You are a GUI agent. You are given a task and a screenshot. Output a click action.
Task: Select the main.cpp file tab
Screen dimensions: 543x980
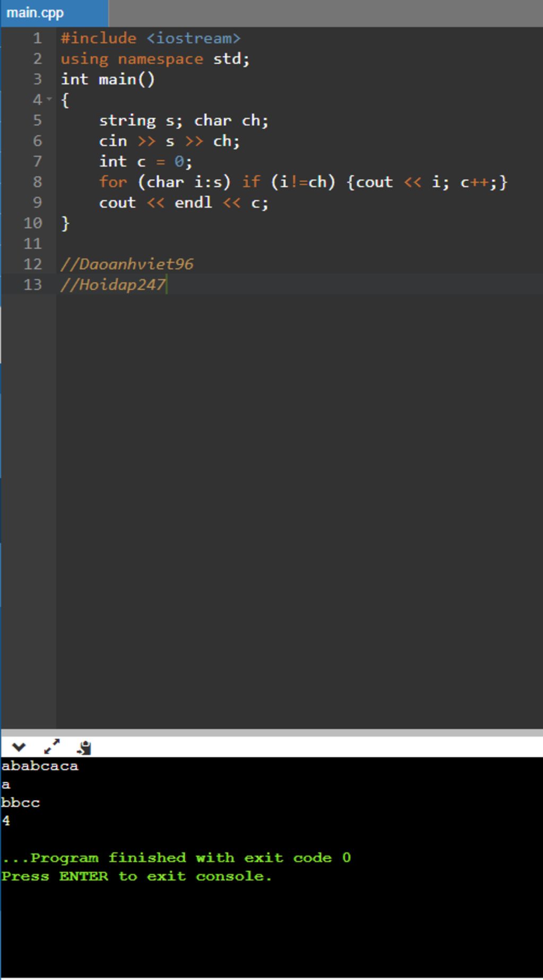[55, 13]
